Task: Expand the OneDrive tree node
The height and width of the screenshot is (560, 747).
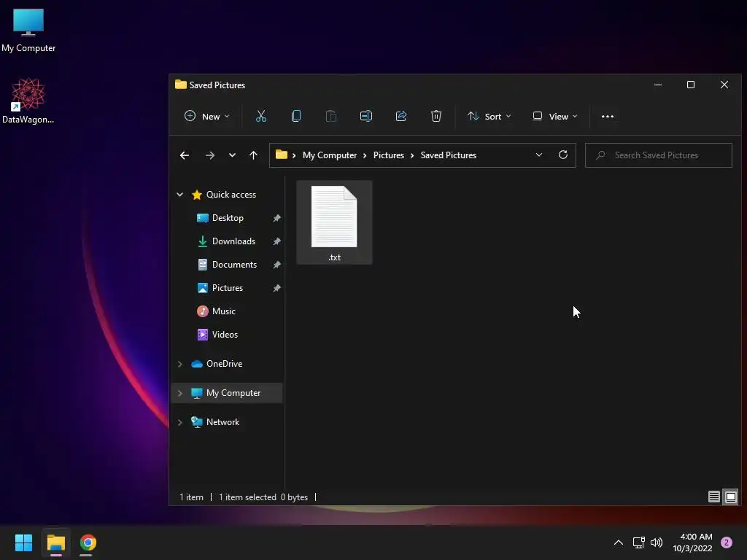Action: pyautogui.click(x=179, y=364)
